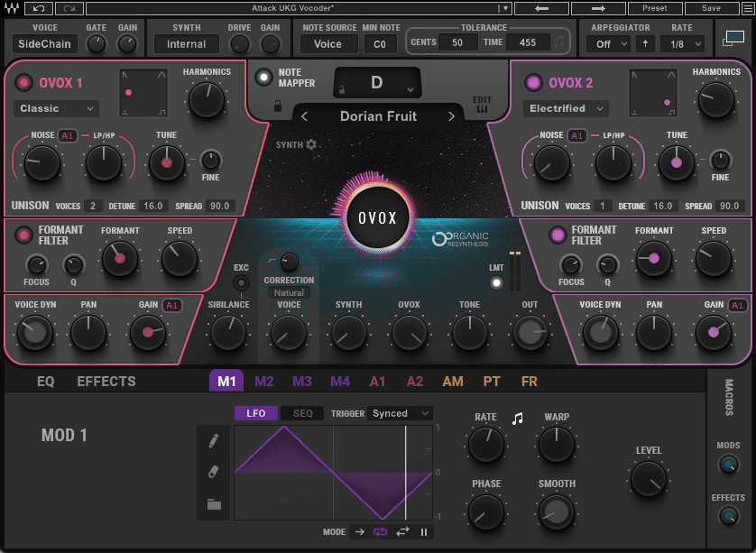Switch modulator to SEQ mode
This screenshot has height=553, width=756.
click(x=303, y=413)
